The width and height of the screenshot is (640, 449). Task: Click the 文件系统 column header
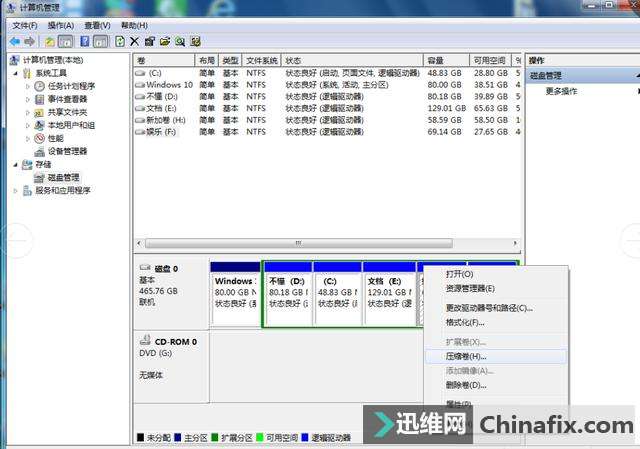(x=262, y=60)
